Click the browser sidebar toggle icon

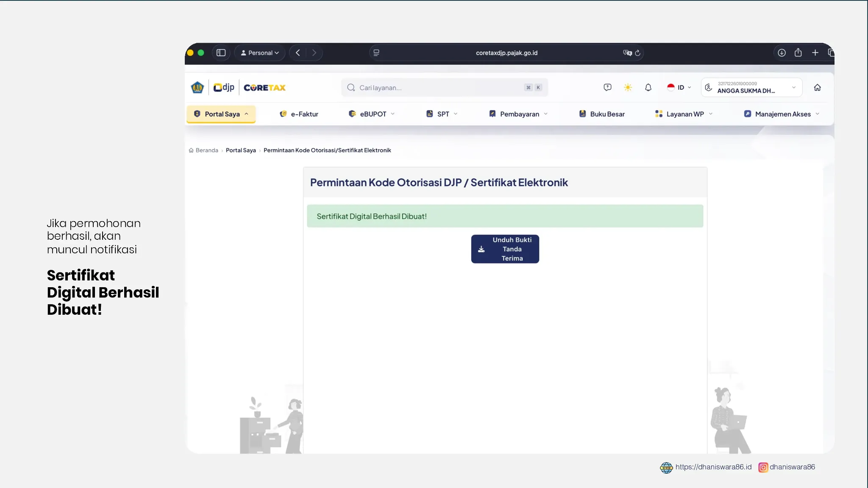coord(221,53)
